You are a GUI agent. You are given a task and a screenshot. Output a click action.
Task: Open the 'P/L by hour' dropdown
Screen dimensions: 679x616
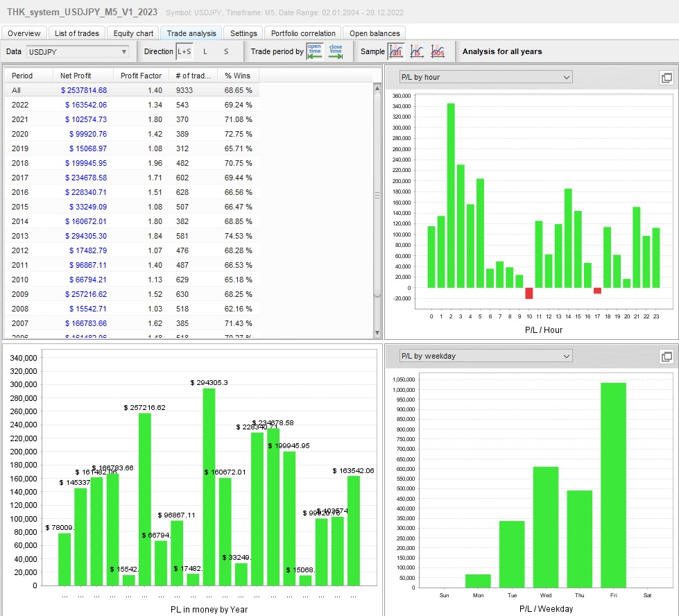(485, 78)
